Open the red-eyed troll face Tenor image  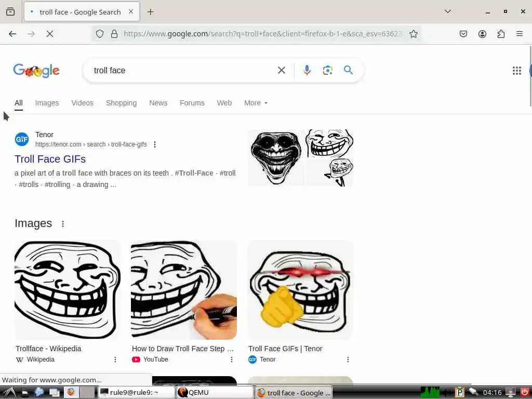coord(300,290)
